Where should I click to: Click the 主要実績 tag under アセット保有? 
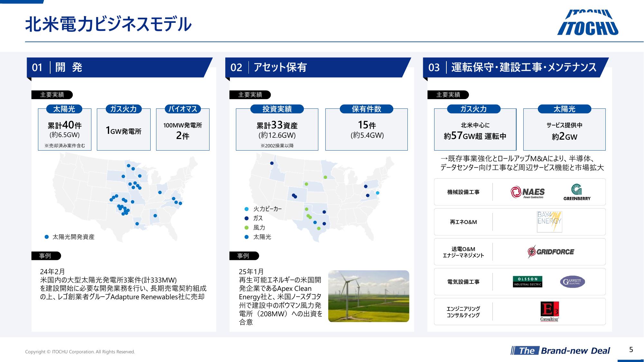[250, 95]
